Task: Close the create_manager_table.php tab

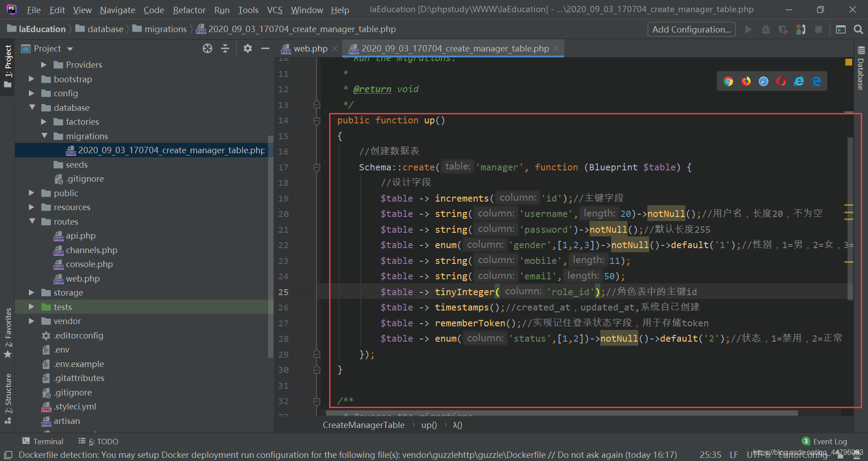Action: pyautogui.click(x=556, y=48)
